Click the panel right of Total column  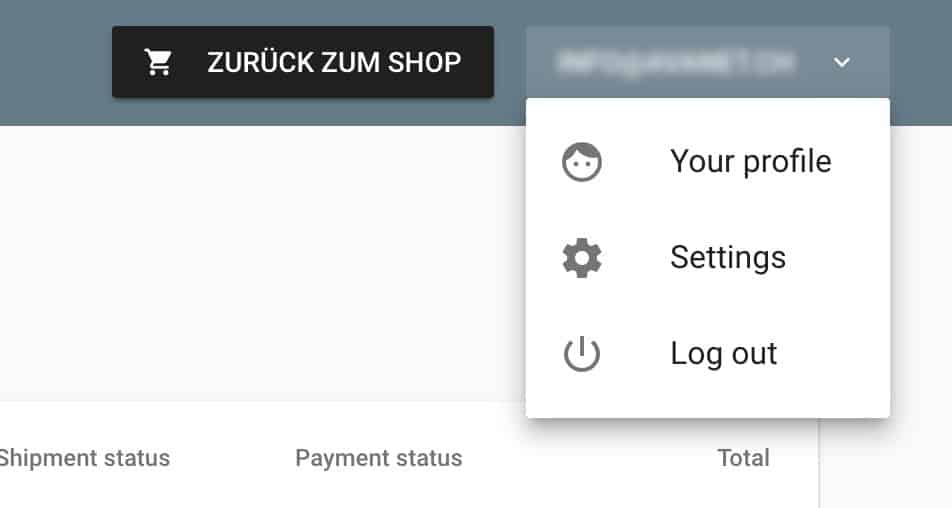pyautogui.click(x=885, y=464)
